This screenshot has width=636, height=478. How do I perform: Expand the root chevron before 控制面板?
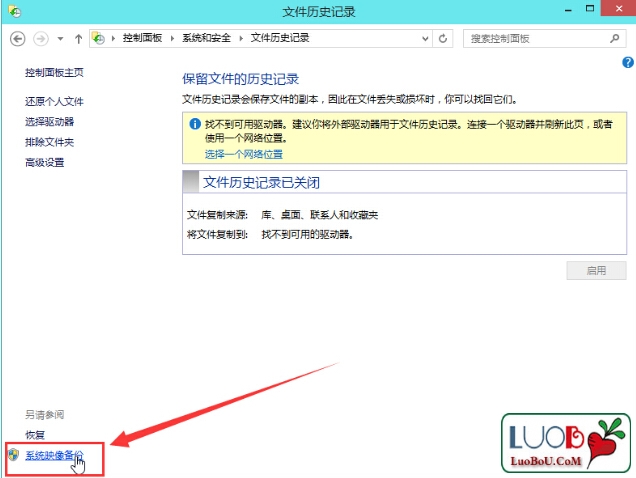(x=113, y=39)
